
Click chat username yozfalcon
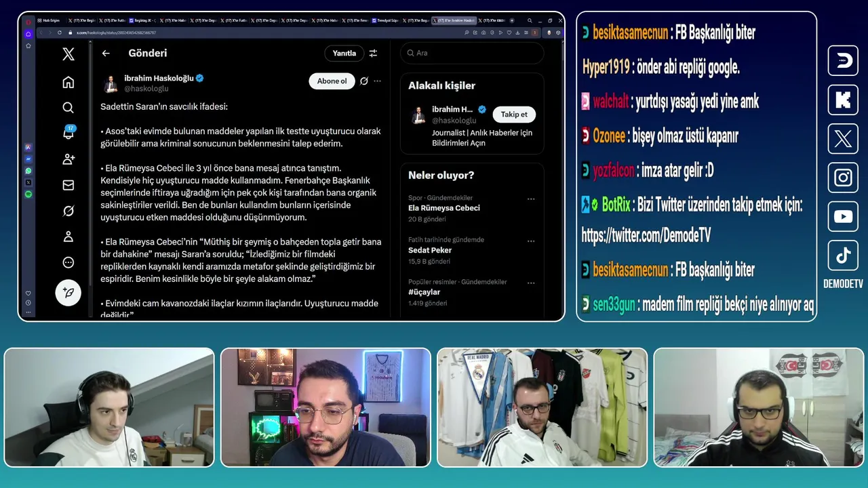click(x=614, y=171)
